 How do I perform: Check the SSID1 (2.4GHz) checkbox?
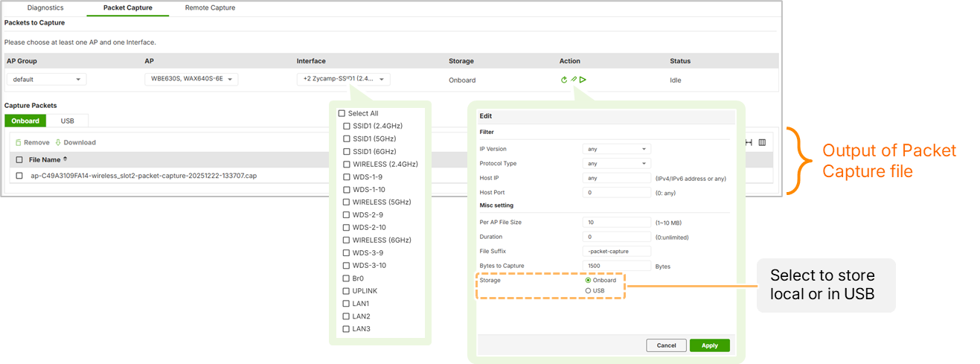tap(346, 126)
